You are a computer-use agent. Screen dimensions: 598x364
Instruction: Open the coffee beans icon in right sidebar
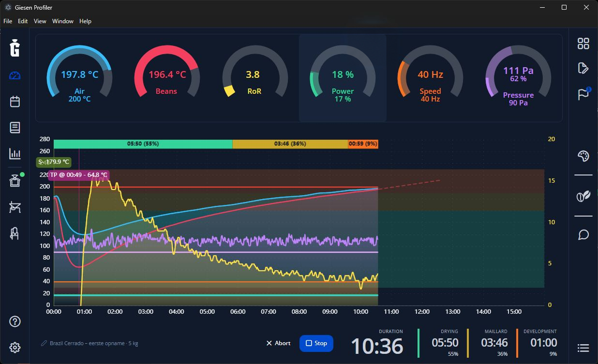click(583, 196)
